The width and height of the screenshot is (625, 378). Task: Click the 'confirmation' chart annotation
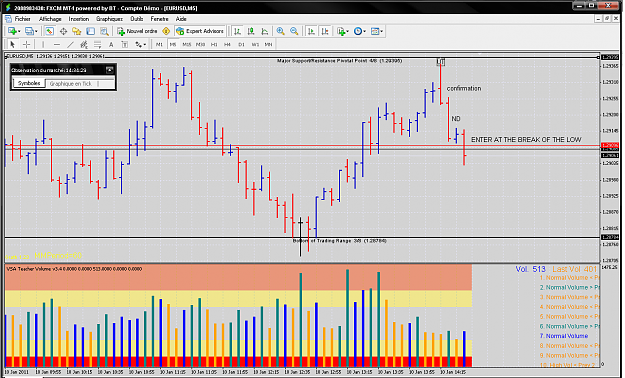tap(464, 89)
